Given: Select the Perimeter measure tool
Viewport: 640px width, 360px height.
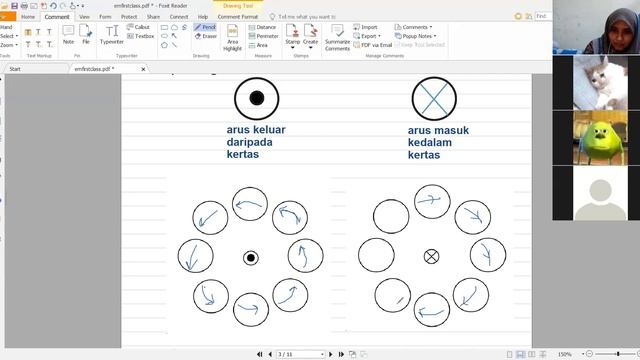Looking at the screenshot, I should [x=263, y=36].
